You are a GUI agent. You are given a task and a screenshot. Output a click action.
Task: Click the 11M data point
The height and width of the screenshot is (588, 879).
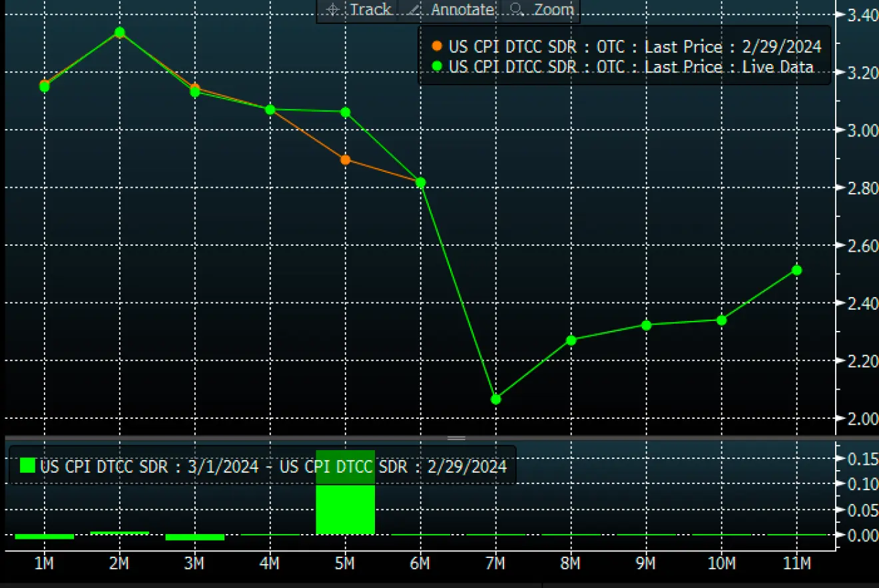point(797,270)
